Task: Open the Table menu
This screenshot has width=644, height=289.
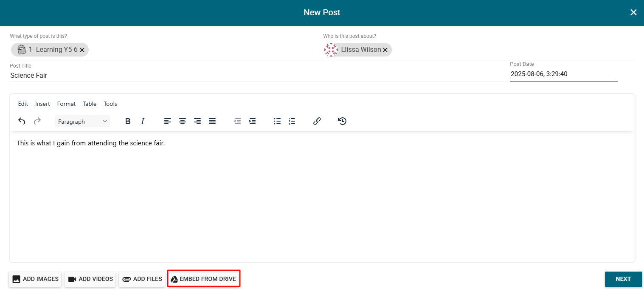Action: [90, 104]
